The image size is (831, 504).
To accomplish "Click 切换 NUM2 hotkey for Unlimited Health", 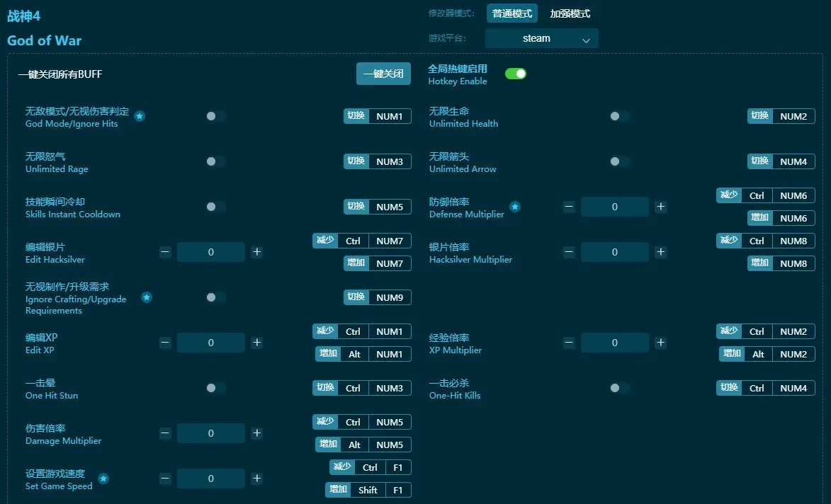I will point(781,116).
